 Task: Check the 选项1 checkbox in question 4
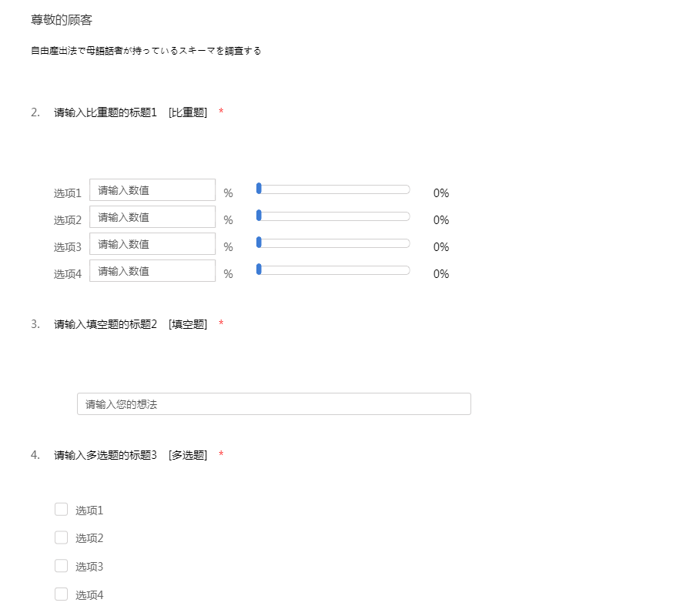62,509
